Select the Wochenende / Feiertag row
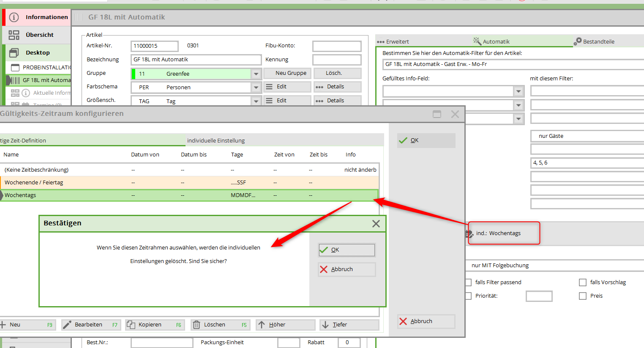 189,183
